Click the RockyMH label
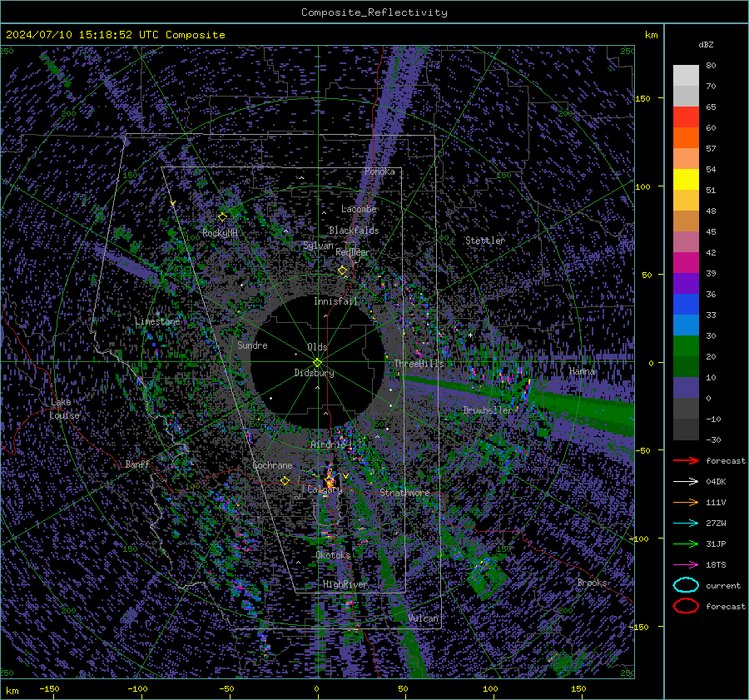The height and width of the screenshot is (700, 749). [x=220, y=233]
